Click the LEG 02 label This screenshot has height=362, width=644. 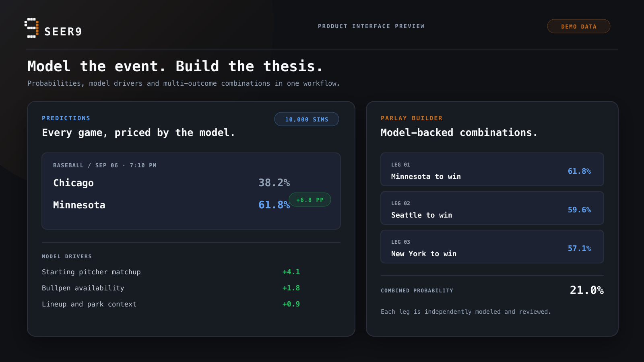400,204
